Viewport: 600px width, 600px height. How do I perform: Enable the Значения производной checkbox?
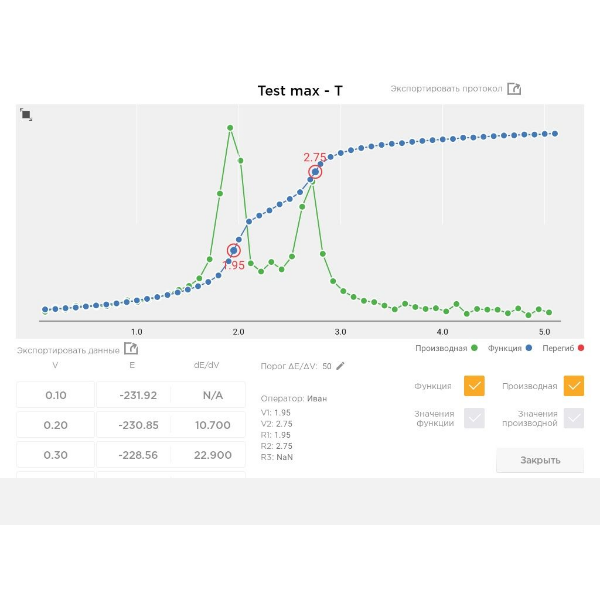[573, 418]
